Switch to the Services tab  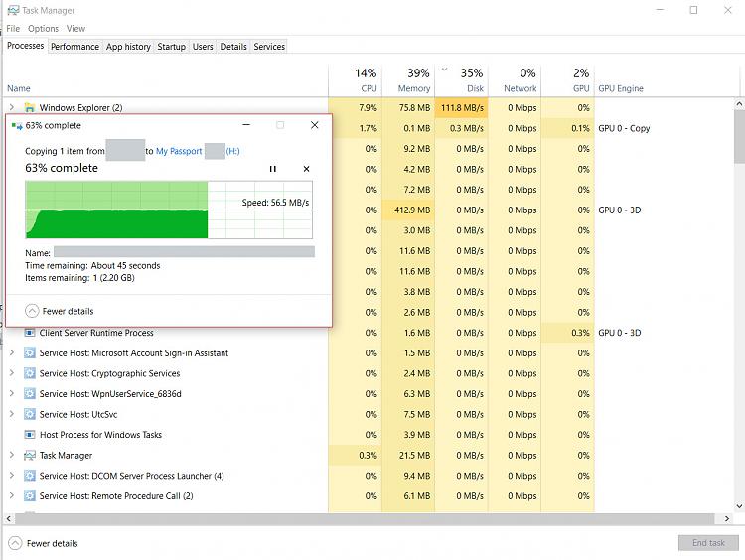269,47
